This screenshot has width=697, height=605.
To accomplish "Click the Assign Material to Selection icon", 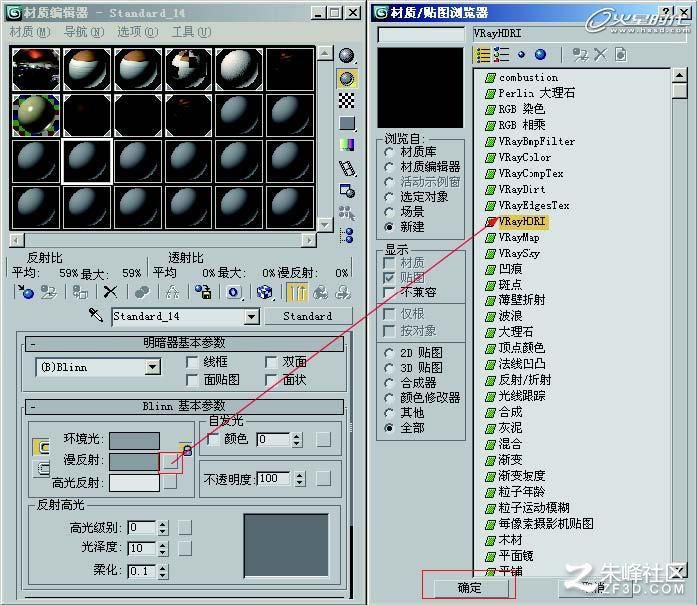I will coord(80,292).
